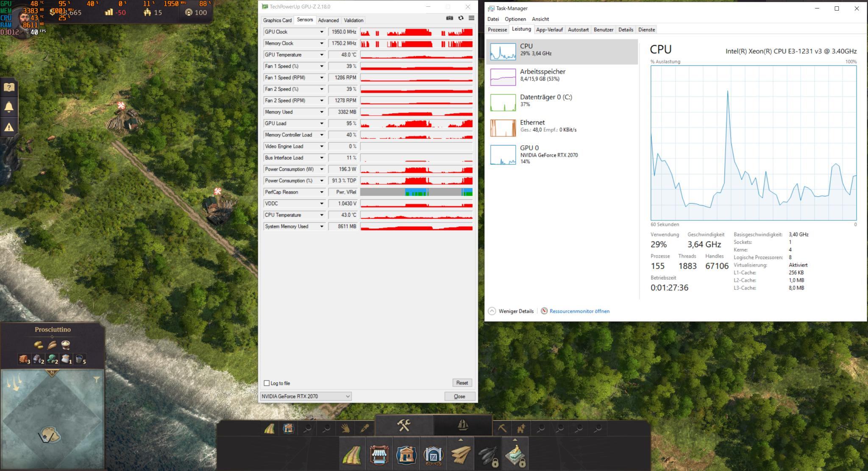Switch to GPU-Z Graphics Card tab
868x471 pixels.
(277, 20)
